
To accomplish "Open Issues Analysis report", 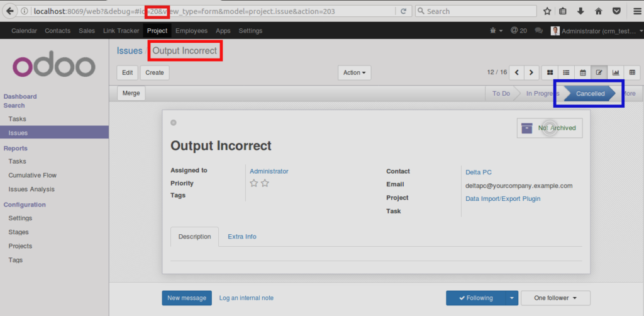I will [x=31, y=189].
